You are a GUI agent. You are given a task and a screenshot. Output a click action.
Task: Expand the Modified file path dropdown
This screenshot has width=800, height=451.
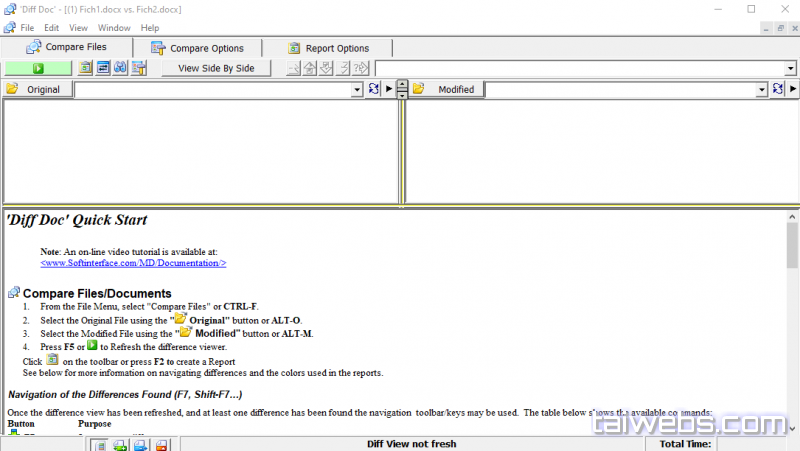[x=761, y=90]
